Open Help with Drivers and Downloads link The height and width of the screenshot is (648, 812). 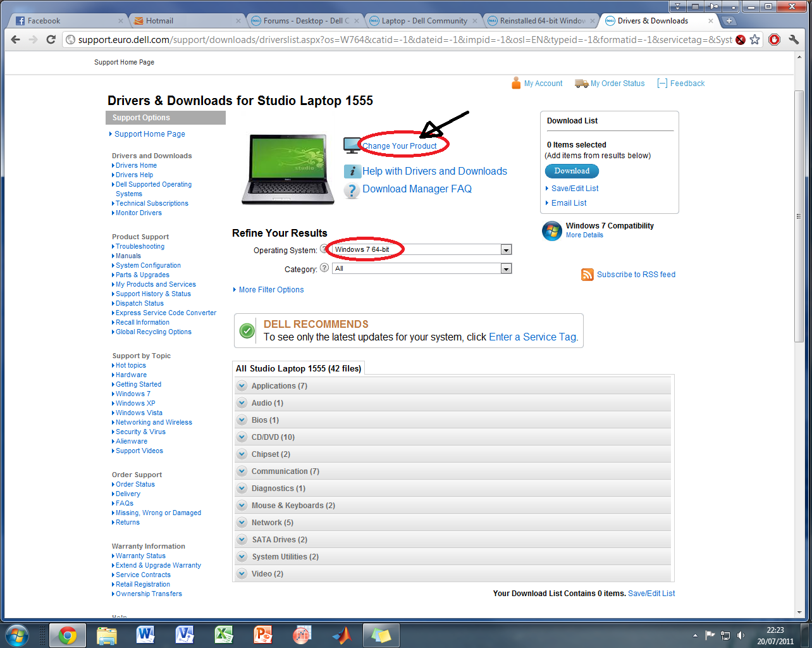tap(434, 171)
